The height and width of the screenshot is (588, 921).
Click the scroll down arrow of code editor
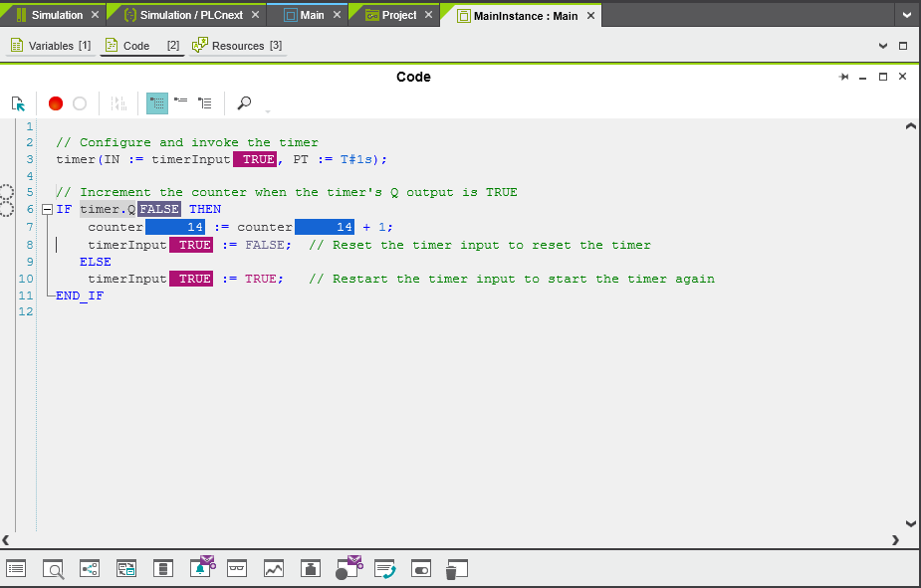coord(910,523)
